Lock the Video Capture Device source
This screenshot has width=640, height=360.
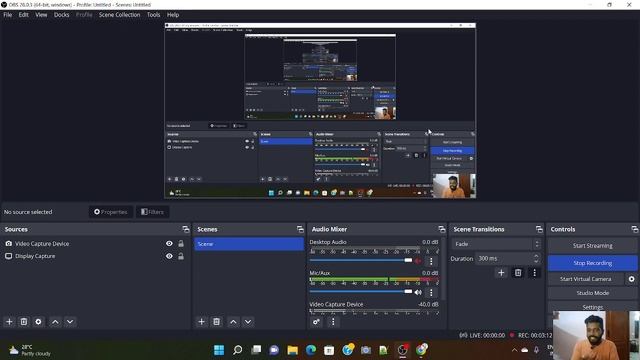point(181,244)
